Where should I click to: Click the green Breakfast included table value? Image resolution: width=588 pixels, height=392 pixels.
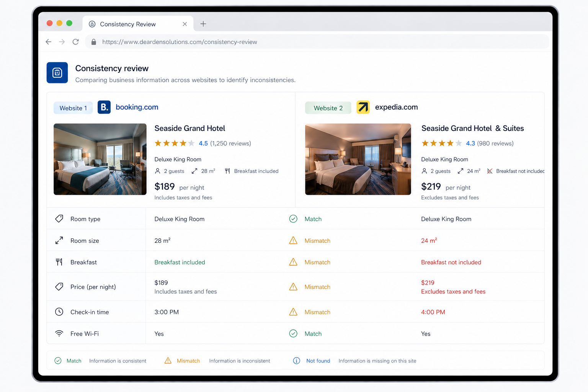pyautogui.click(x=180, y=262)
